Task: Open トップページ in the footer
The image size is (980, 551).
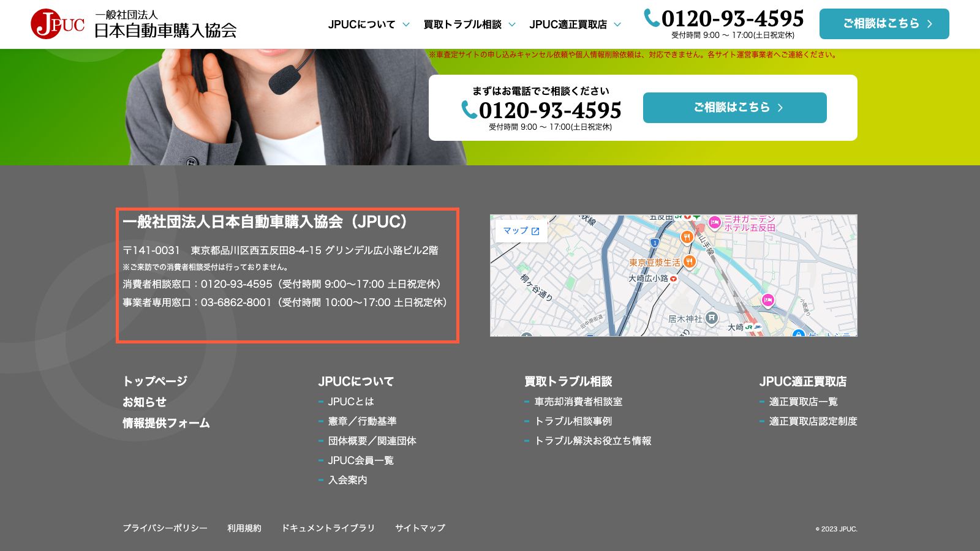Action: point(155,381)
